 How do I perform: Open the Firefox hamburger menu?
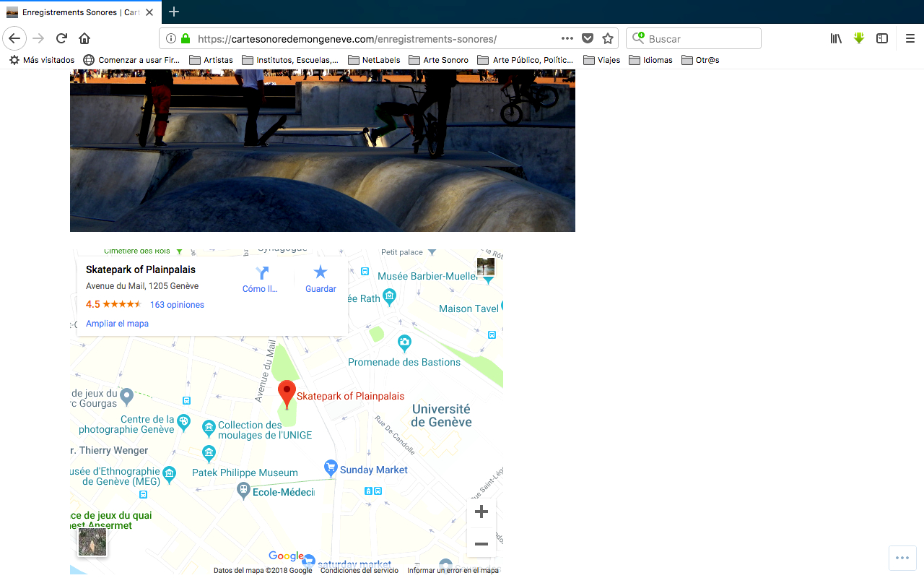click(x=910, y=38)
